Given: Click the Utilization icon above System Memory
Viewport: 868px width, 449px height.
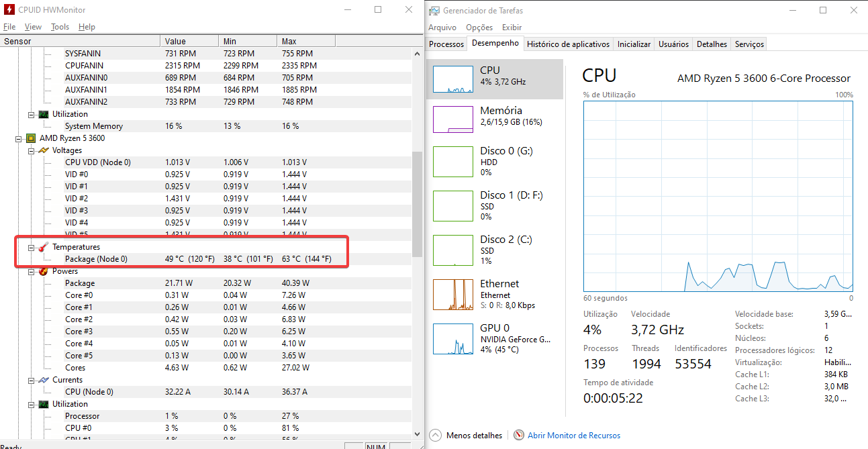Looking at the screenshot, I should (44, 114).
